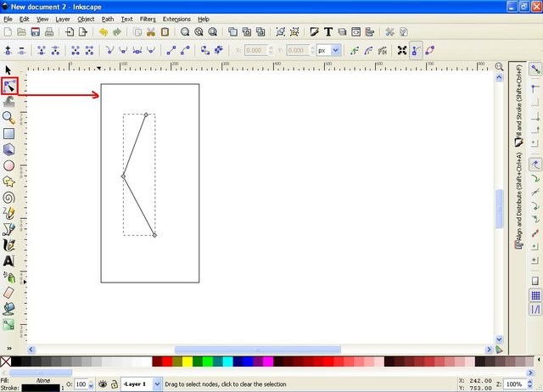Click the Paste clipboard icon
Image resolution: width=543 pixels, height=392 pixels.
click(165, 32)
